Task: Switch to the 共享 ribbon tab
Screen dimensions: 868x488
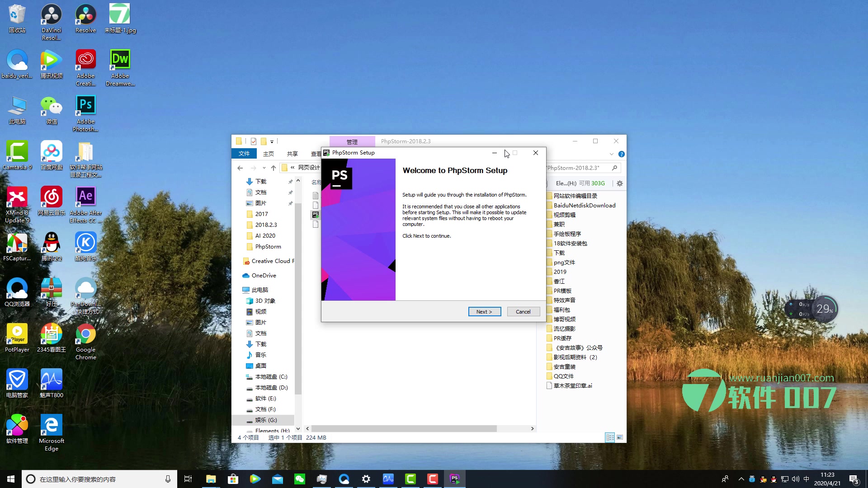Action: click(x=292, y=154)
